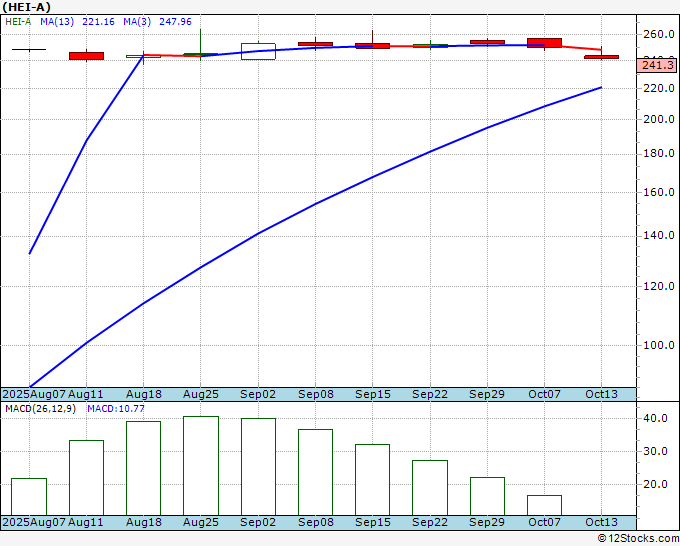Click the Sep15 MACD histogram bar
This screenshot has height=546, width=680.
(x=373, y=480)
